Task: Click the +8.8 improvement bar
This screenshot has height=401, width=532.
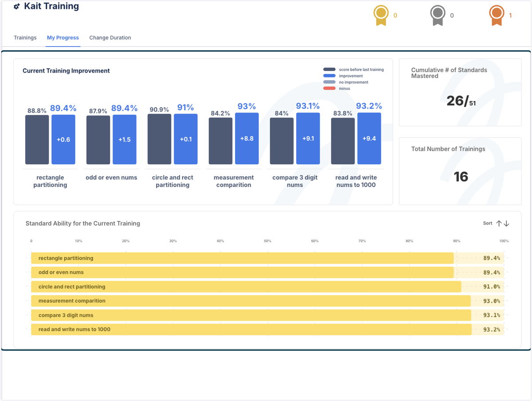Action: coord(247,139)
